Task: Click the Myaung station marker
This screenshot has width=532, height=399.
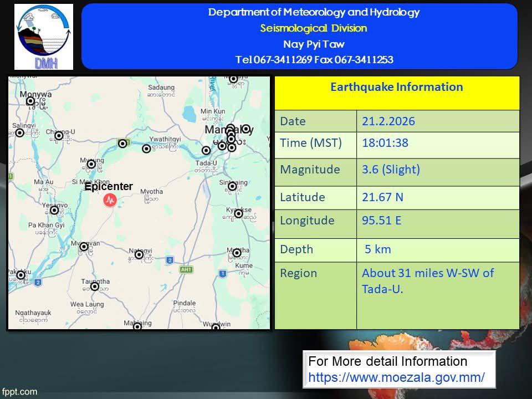Action: pyautogui.click(x=91, y=164)
